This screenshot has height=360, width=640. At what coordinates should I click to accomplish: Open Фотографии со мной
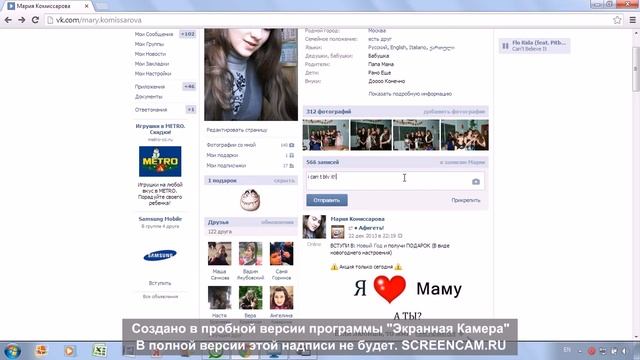pyautogui.click(x=231, y=145)
